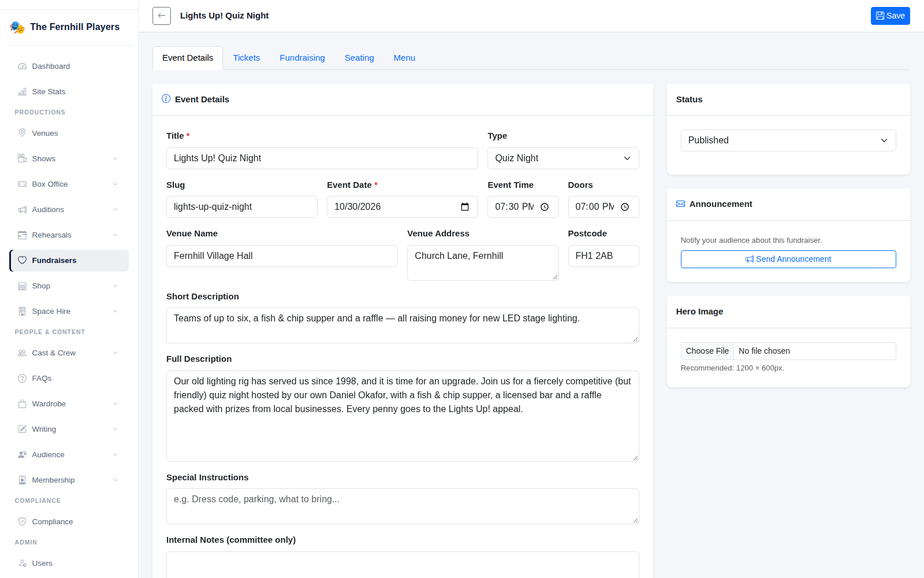Click The Fernhill Players logo

[17, 27]
